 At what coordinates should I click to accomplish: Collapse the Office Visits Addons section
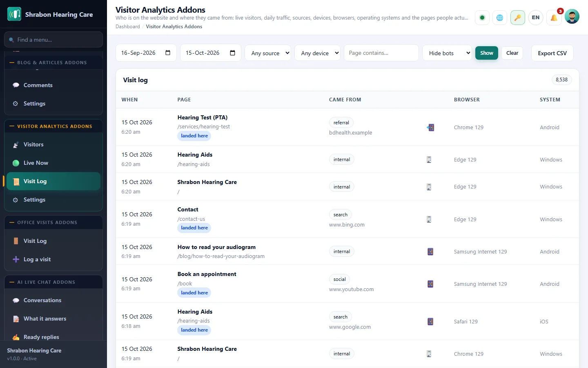(x=53, y=222)
